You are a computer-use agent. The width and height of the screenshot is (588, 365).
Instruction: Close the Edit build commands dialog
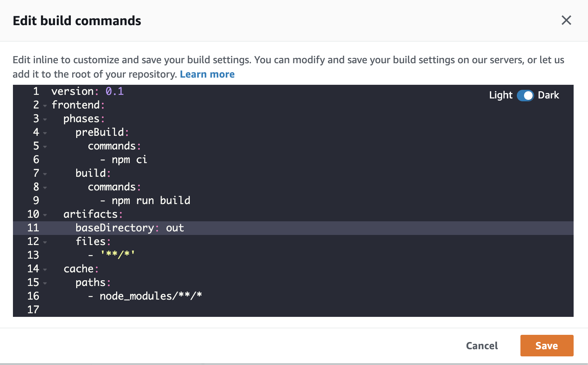point(566,20)
